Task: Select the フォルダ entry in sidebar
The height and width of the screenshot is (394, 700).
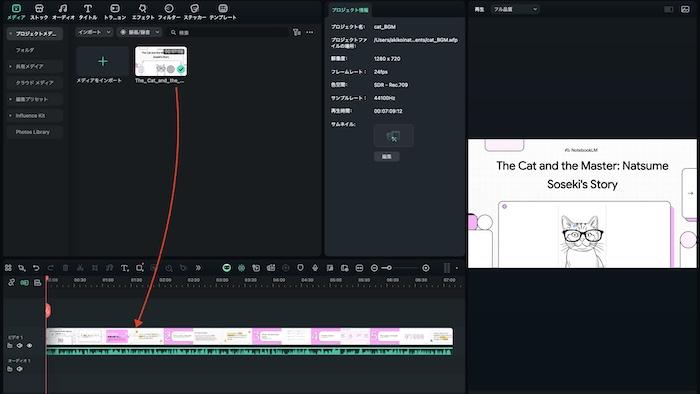Action: tap(25, 50)
